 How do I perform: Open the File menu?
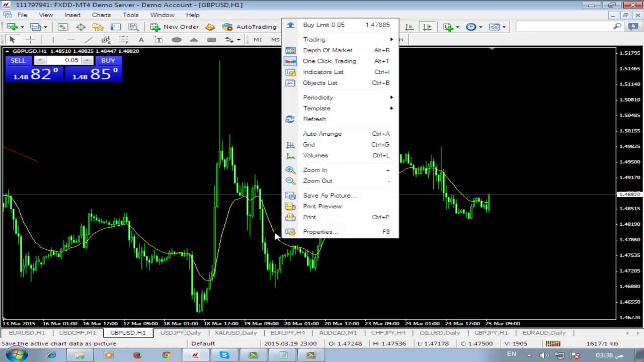pyautogui.click(x=23, y=15)
